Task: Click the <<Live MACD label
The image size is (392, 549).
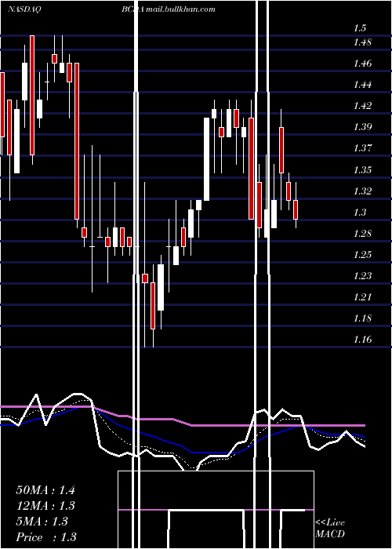Action: [x=330, y=528]
